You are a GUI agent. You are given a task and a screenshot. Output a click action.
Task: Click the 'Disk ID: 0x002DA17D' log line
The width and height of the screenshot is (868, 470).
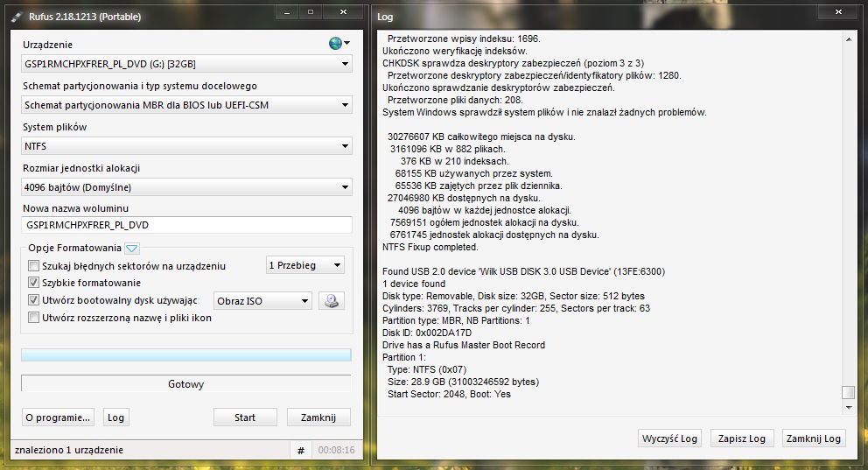427,333
